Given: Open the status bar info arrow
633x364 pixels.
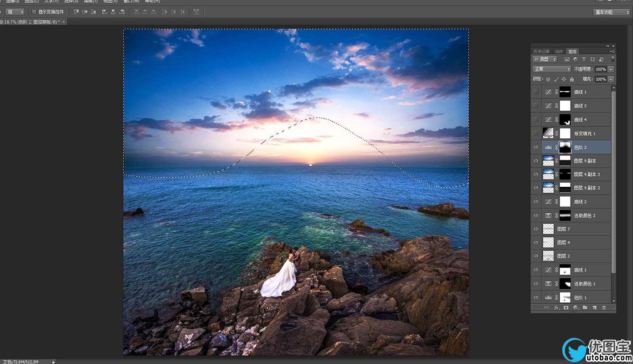Looking at the screenshot, I should [x=53, y=362].
